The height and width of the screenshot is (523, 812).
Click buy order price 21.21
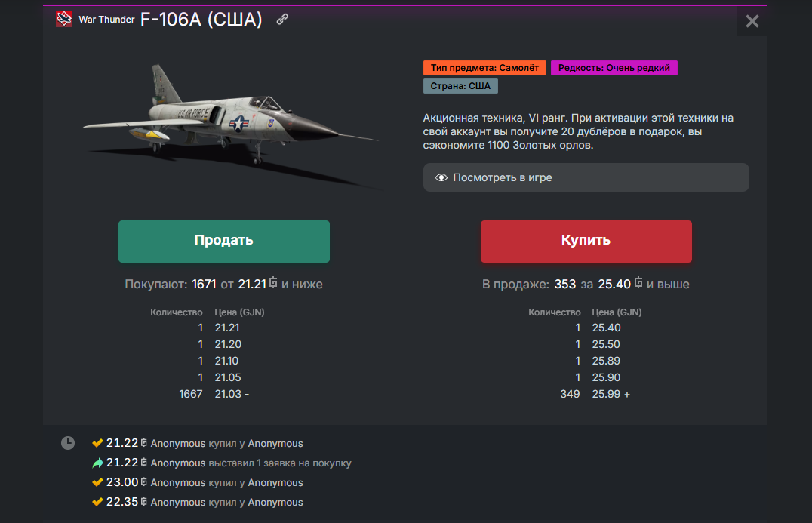tap(227, 328)
